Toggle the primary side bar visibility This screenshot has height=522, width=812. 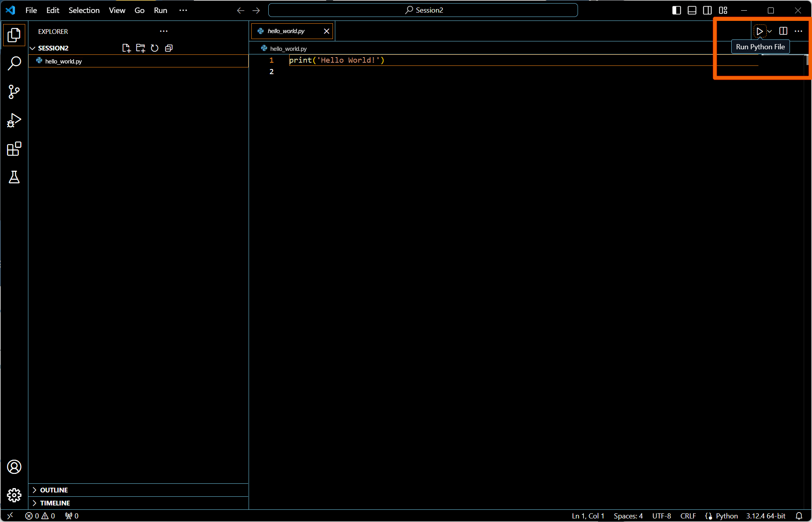click(x=676, y=10)
